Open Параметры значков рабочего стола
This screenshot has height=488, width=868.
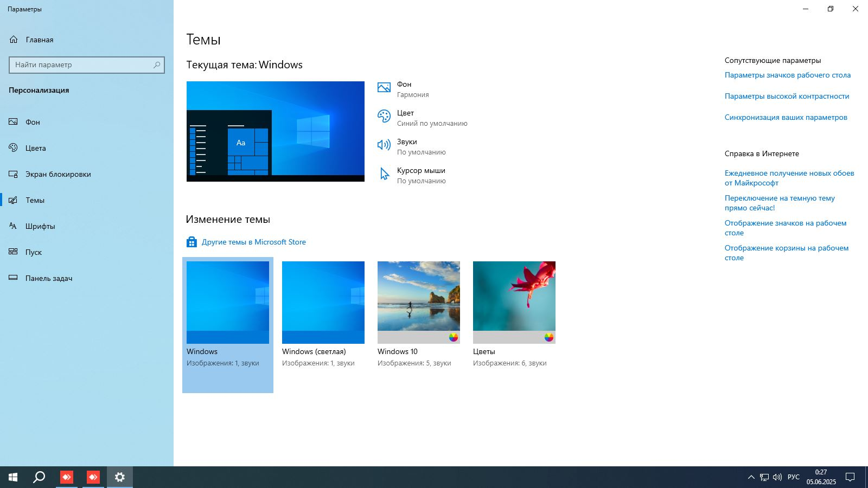click(x=788, y=75)
